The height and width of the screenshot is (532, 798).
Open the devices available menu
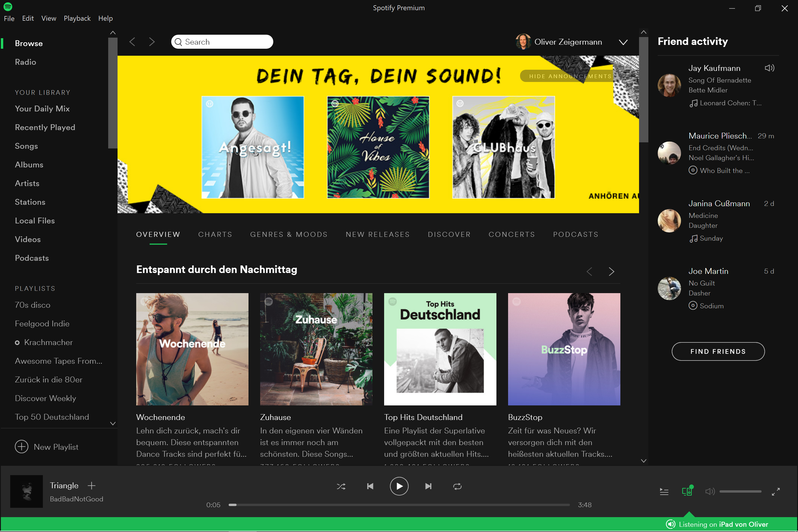click(x=687, y=491)
